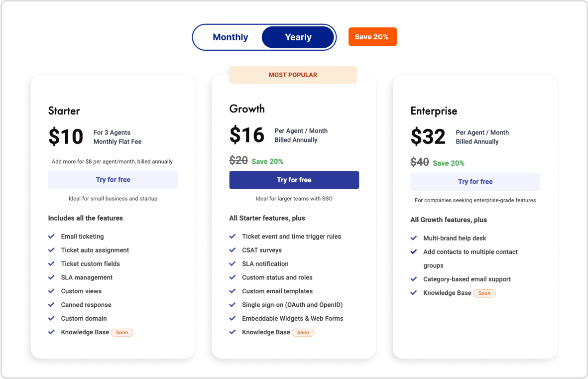The height and width of the screenshot is (379, 588).
Task: Click Soon badge in Starter Knowledge Base
Action: point(122,333)
